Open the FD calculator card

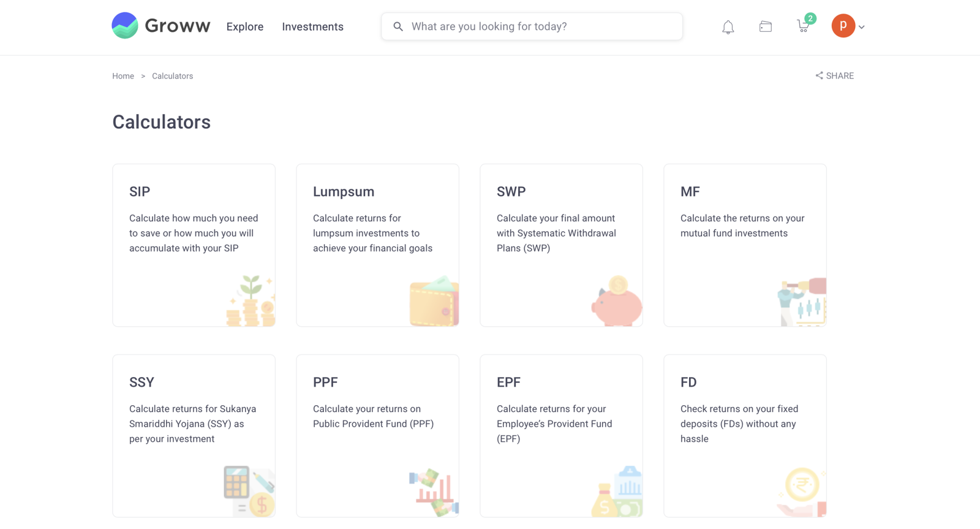point(745,435)
